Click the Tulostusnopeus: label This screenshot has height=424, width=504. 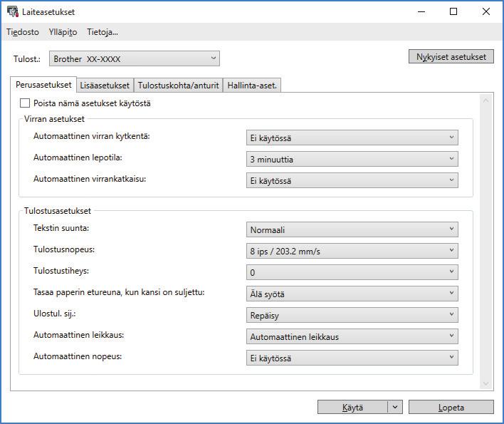click(x=64, y=249)
